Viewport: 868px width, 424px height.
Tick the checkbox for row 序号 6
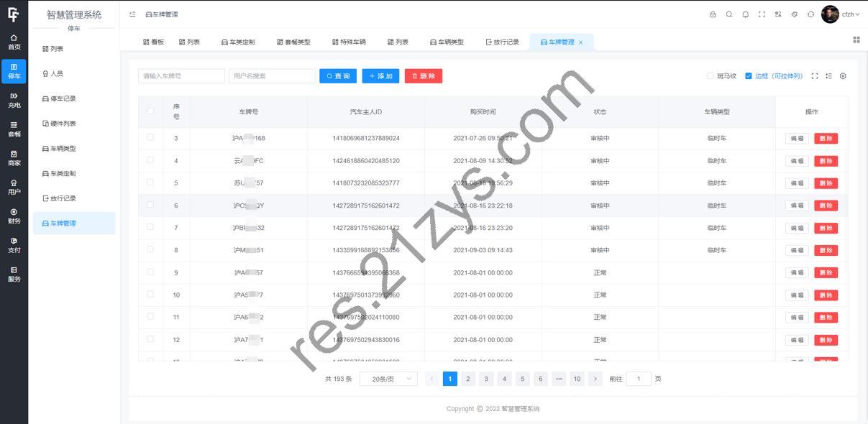pyautogui.click(x=150, y=205)
